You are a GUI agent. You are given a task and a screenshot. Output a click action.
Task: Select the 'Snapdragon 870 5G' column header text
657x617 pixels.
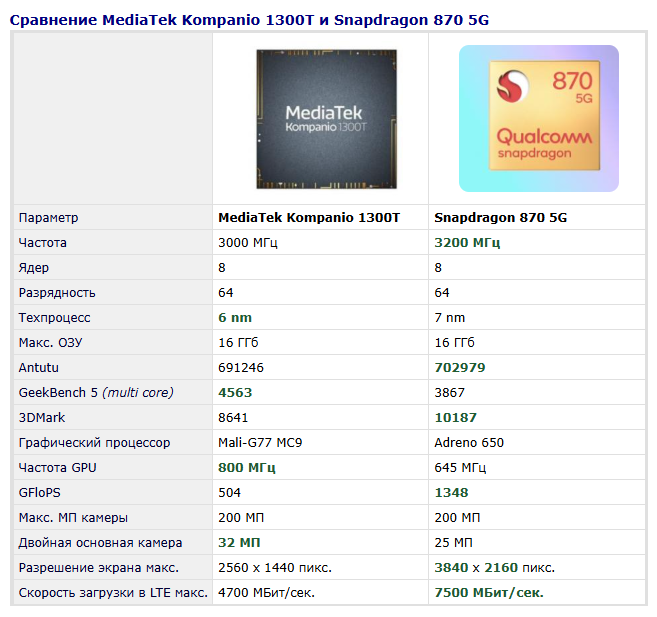(500, 218)
